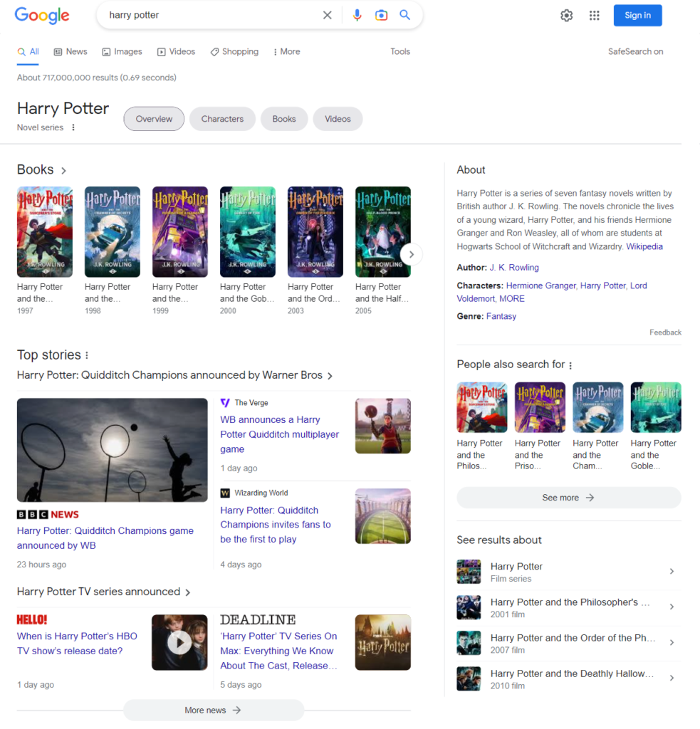This screenshot has width=700, height=729.
Task: Expand the Books section heading arrow
Action: [63, 171]
